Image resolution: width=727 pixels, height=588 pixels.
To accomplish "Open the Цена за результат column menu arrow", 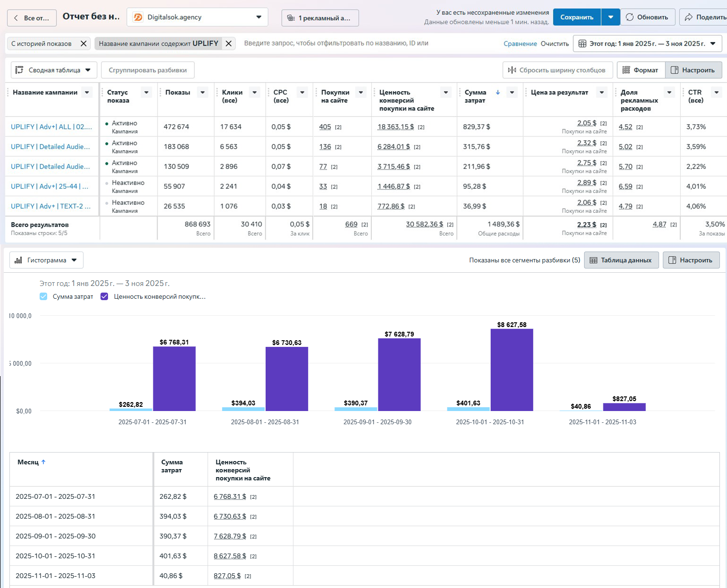I will 602,92.
